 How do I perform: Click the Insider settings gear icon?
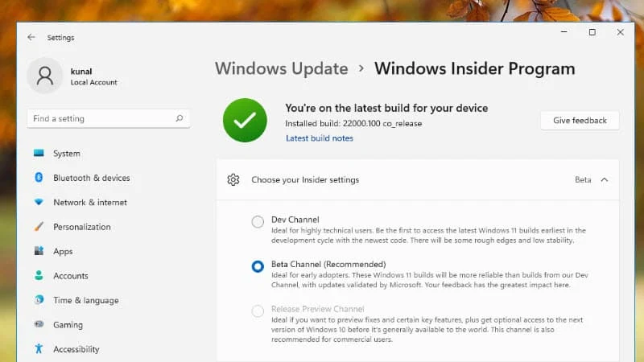click(x=233, y=179)
